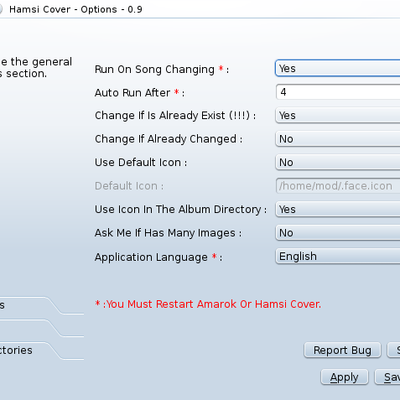Click the 'Use Default Icon' label
Viewport: 400px width, 400px height.
pyautogui.click(x=141, y=162)
